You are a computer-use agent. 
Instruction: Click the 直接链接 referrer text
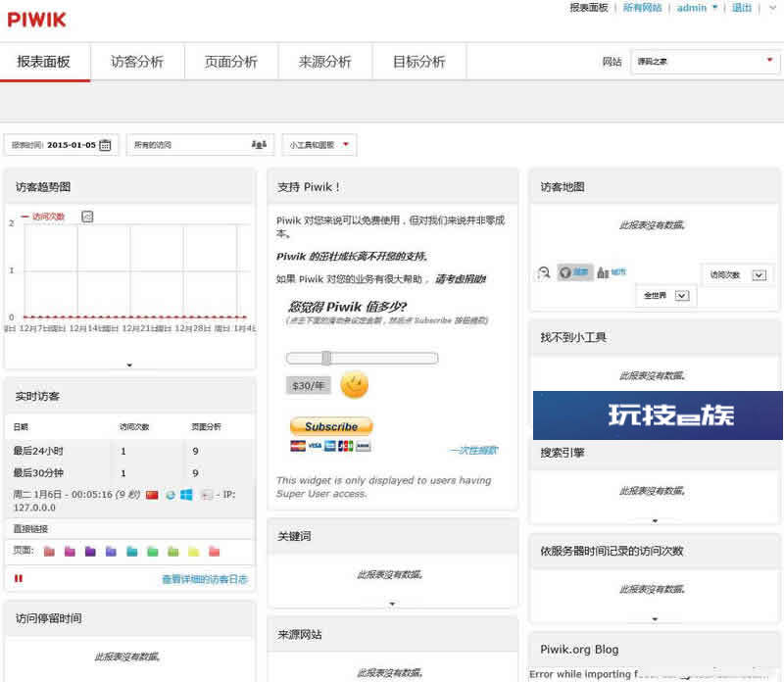[x=30, y=529]
